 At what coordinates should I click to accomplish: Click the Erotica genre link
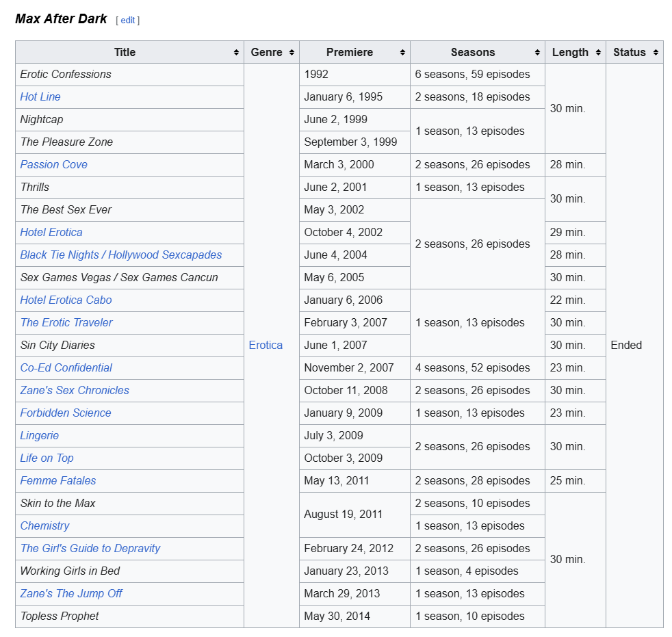click(266, 346)
